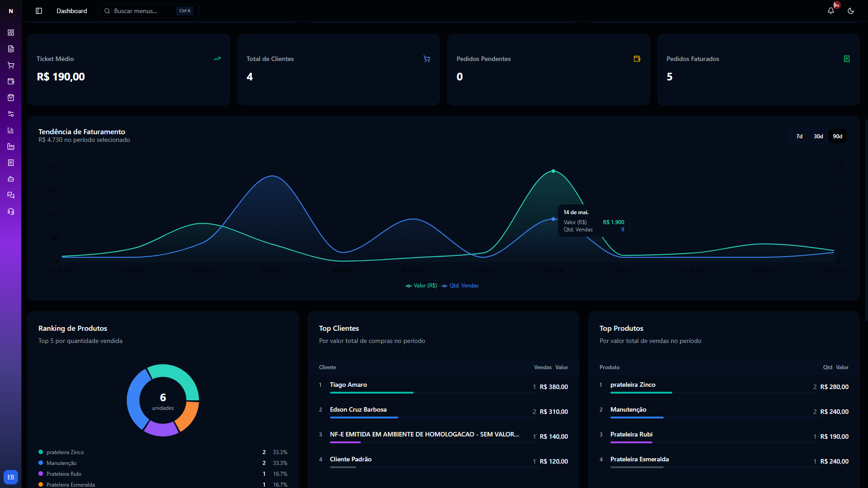Image resolution: width=868 pixels, height=488 pixels.
Task: Click the Ticket Médio R$ 190,00 value
Action: coord(61,77)
